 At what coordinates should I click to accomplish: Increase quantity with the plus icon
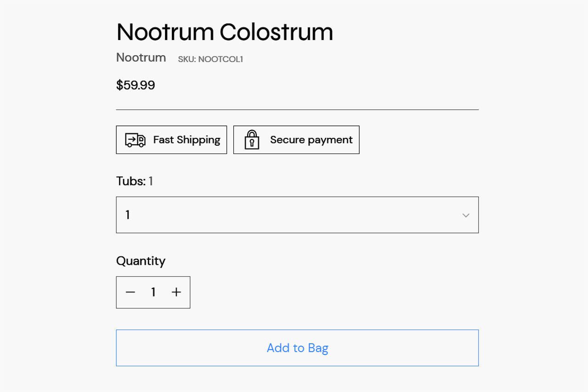point(176,292)
